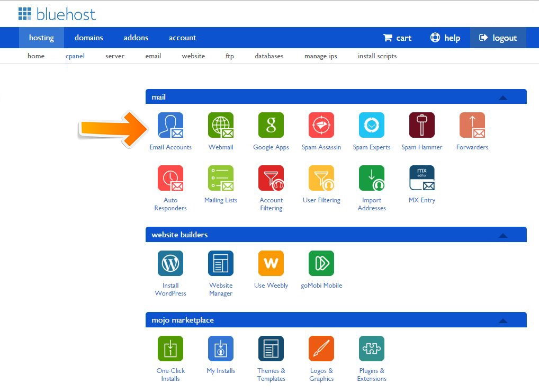
Task: Go to the addons tab
Action: pyautogui.click(x=136, y=38)
